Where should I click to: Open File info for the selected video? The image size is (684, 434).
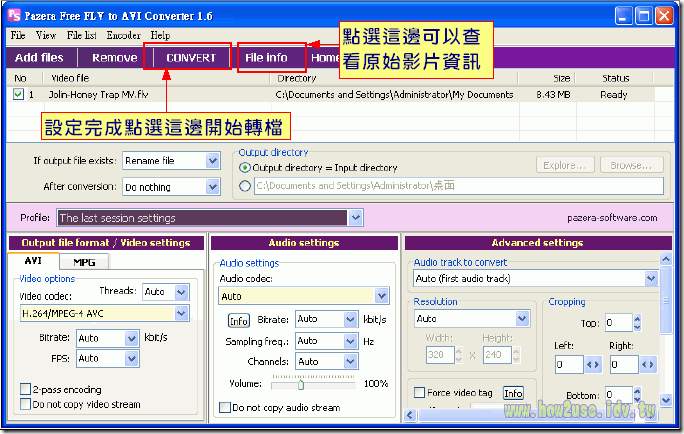266,58
